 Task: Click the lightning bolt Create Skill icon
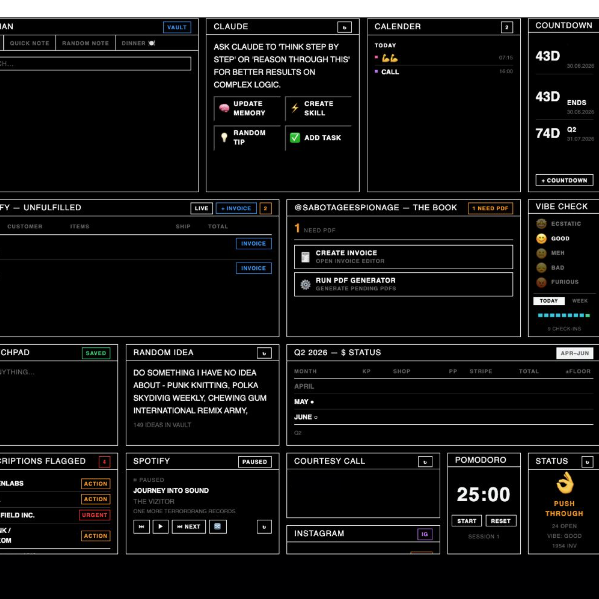pyautogui.click(x=295, y=108)
